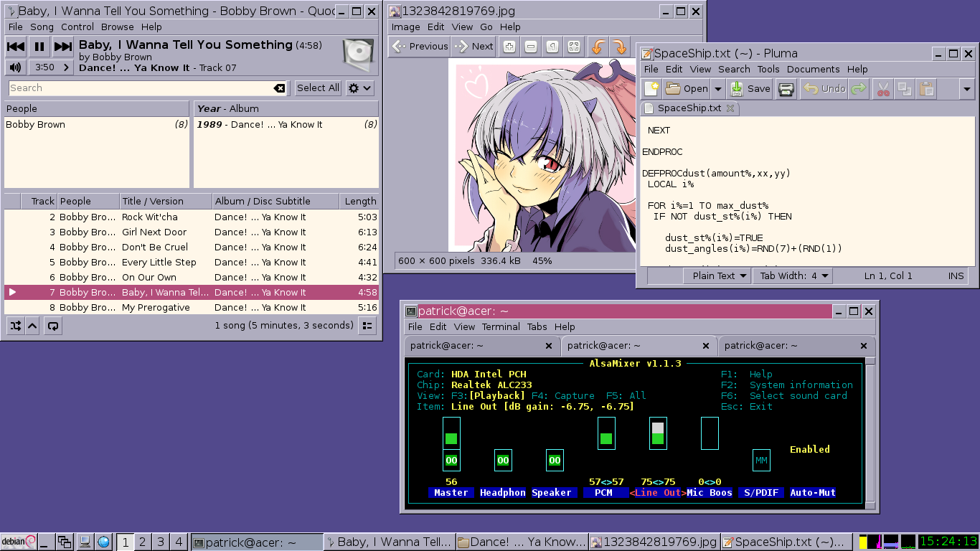The width and height of the screenshot is (980, 551).
Task: Sort songs by Length column
Action: 359,201
